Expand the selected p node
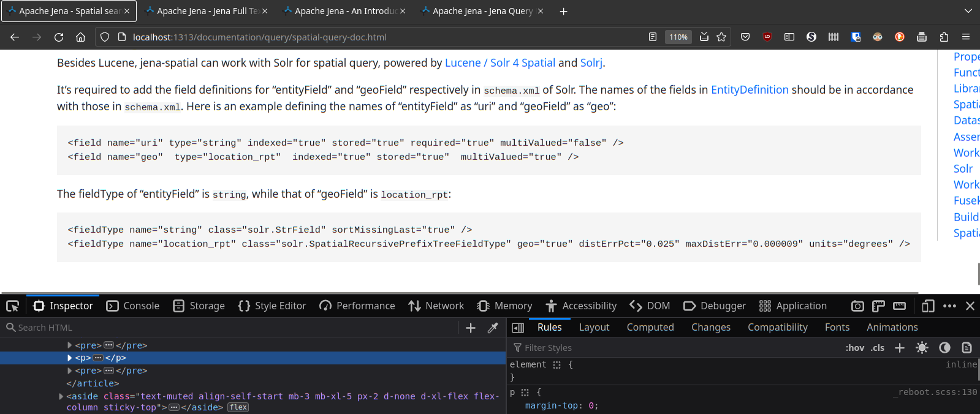This screenshot has height=414, width=980. point(70,358)
